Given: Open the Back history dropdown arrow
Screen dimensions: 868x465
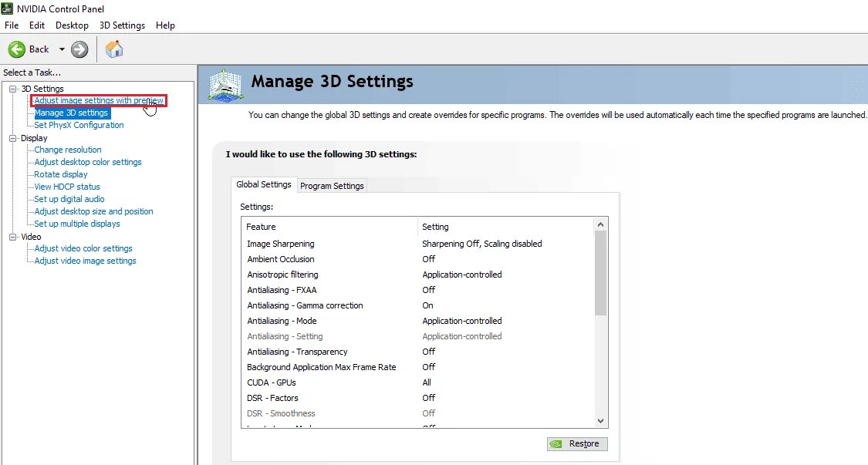Looking at the screenshot, I should click(x=62, y=49).
